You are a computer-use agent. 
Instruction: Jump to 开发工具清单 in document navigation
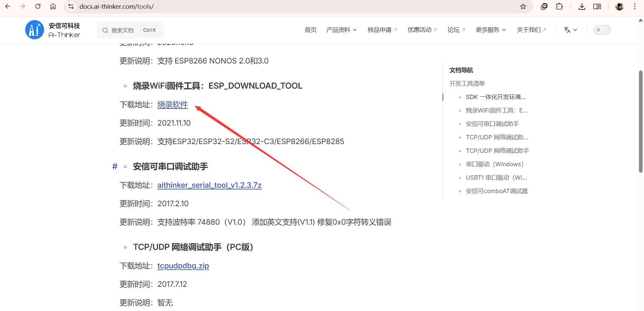coord(467,84)
